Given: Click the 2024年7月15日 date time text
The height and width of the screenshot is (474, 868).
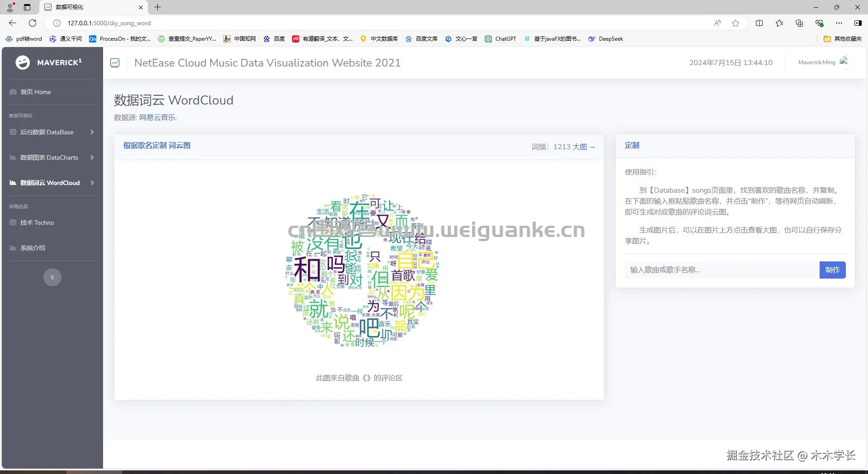Looking at the screenshot, I should [x=731, y=63].
